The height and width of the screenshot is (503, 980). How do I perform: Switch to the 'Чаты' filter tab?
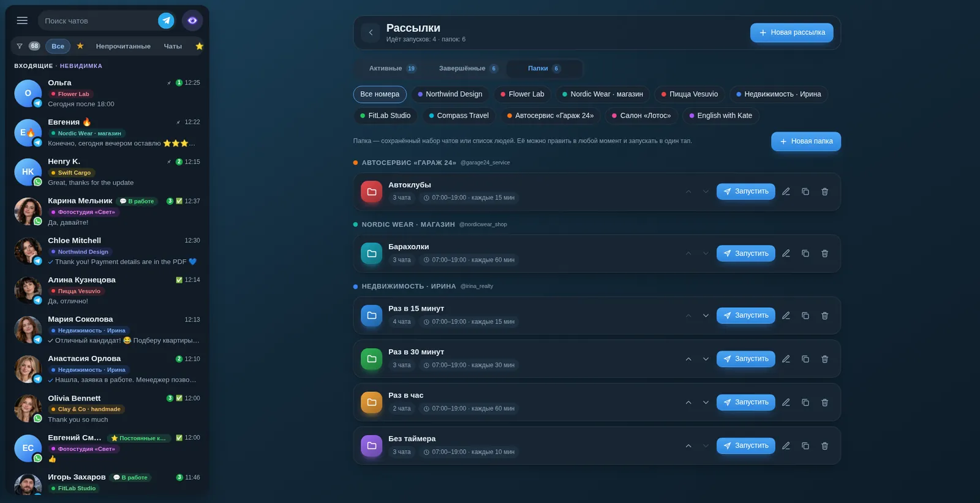tap(173, 46)
